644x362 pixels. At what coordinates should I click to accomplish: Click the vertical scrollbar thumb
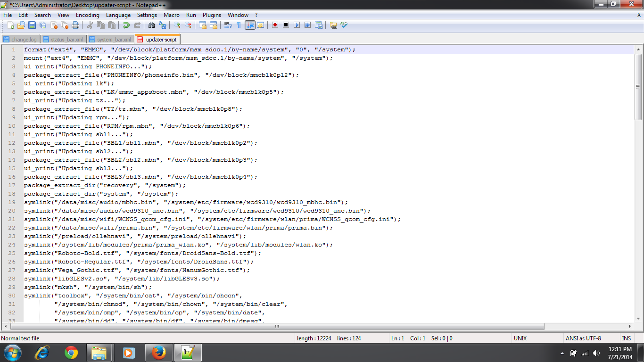tap(638, 86)
